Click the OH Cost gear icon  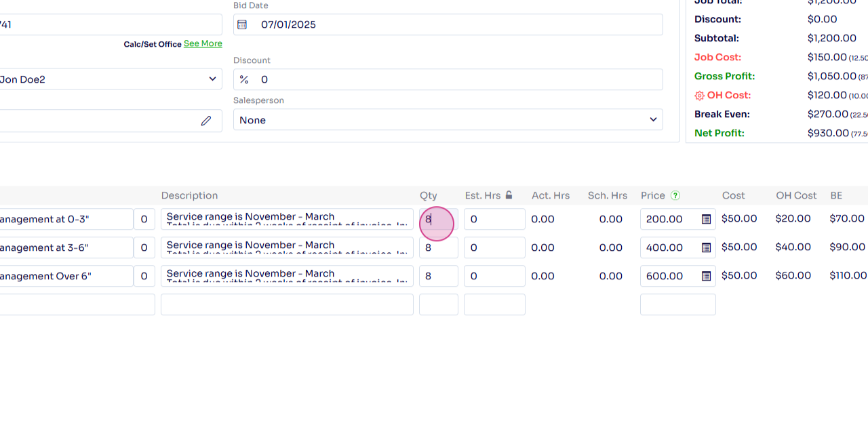[x=699, y=96]
